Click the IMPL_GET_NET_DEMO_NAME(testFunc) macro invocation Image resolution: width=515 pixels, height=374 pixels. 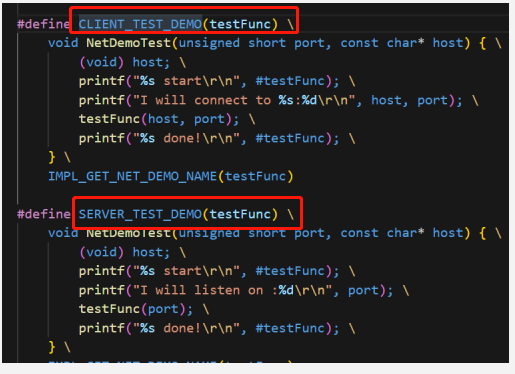[x=171, y=176]
